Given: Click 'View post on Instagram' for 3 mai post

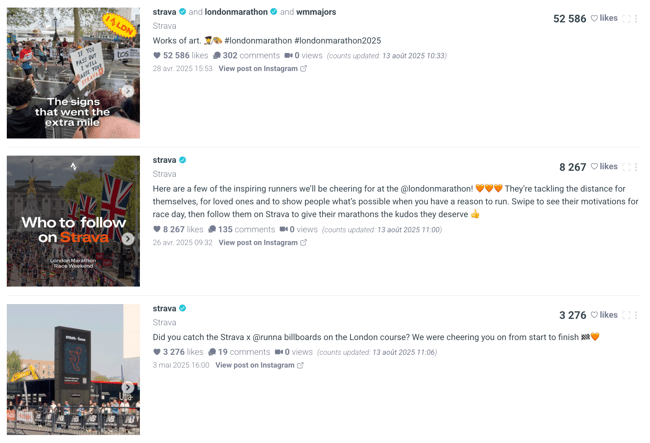Looking at the screenshot, I should (255, 365).
